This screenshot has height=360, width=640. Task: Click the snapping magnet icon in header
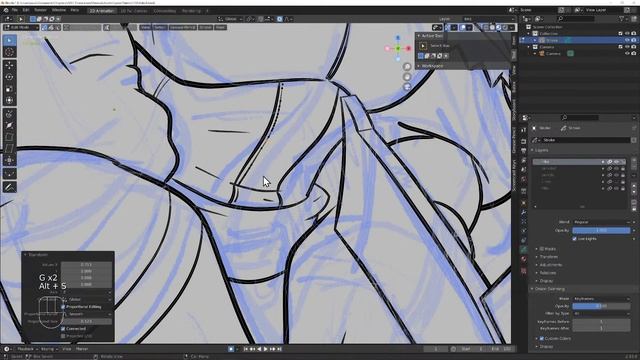pos(261,19)
